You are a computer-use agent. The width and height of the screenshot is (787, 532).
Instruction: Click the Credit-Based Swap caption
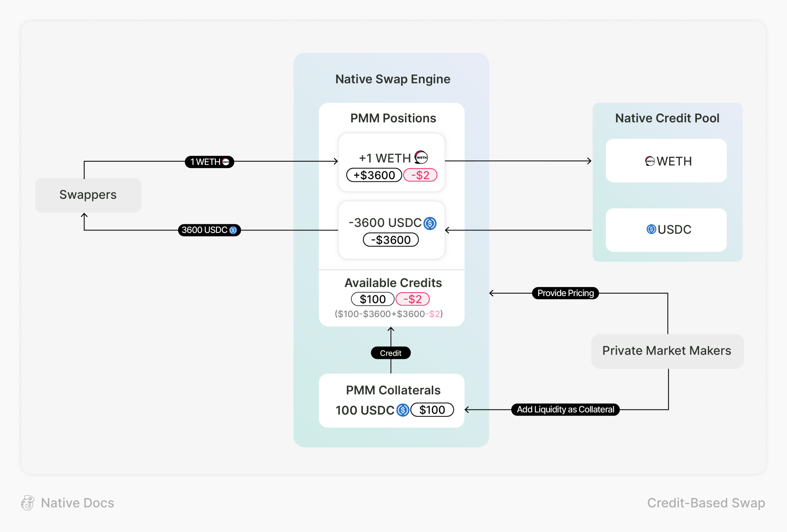click(x=706, y=503)
